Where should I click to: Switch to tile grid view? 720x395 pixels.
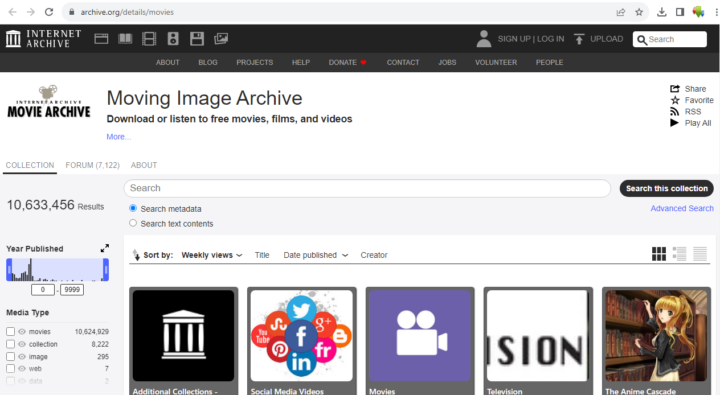point(659,254)
